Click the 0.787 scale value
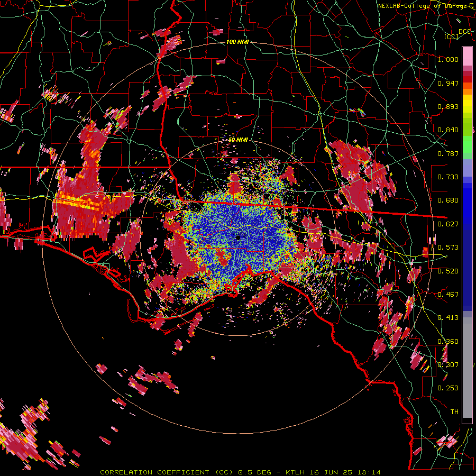 tap(448, 153)
